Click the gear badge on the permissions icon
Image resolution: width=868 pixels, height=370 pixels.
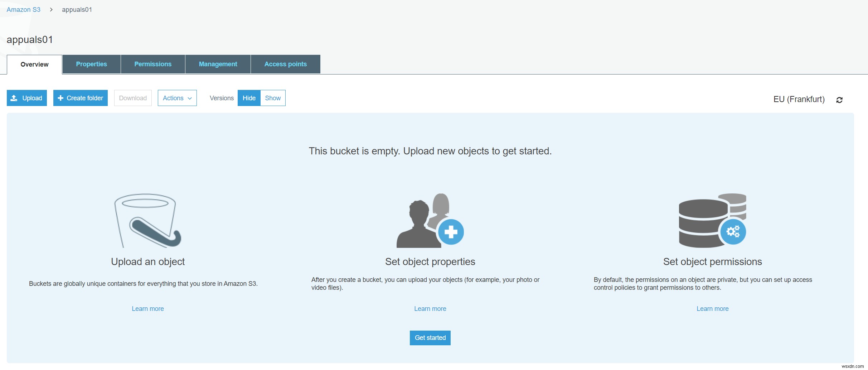(734, 231)
